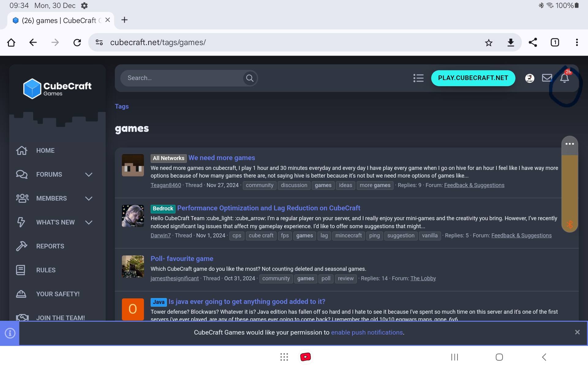Click Teagan8460's Minecraft avatar thumbnail
Viewport: 588px width, 368px height.
coord(133,165)
